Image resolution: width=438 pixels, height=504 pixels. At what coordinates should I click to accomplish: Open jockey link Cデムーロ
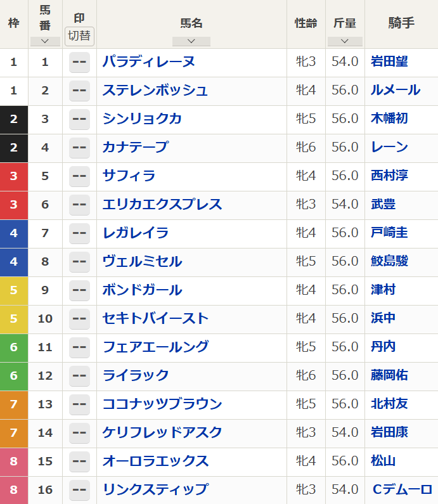403,489
